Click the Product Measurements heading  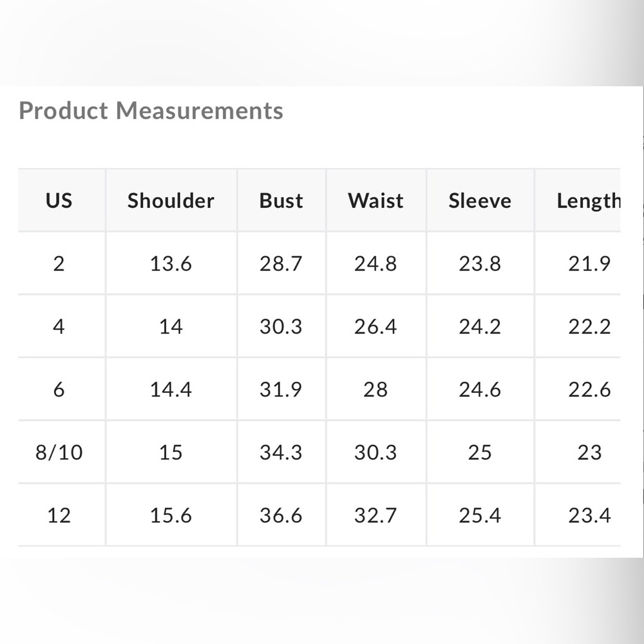coord(151,111)
